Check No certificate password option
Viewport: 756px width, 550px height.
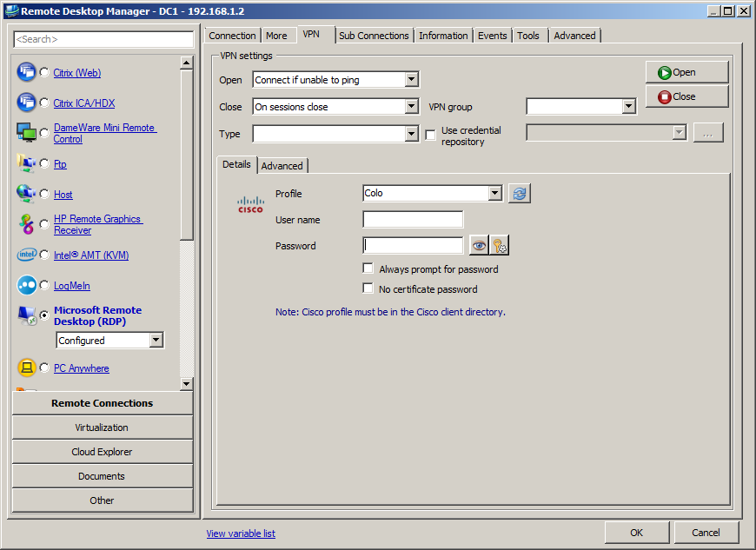click(x=368, y=288)
